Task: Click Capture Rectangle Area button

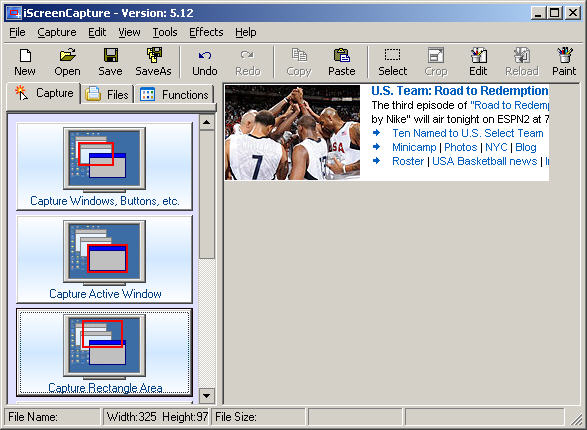Action: point(104,352)
